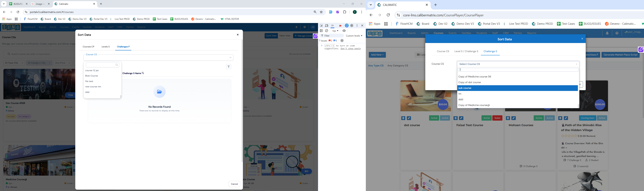
Task: Click the zoom magnifier icon in left address bar
Action: (315, 12)
